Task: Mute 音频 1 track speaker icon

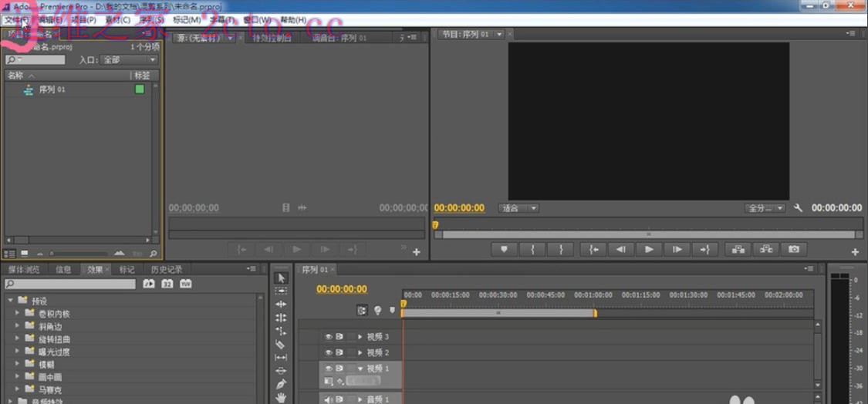Action: tap(328, 399)
